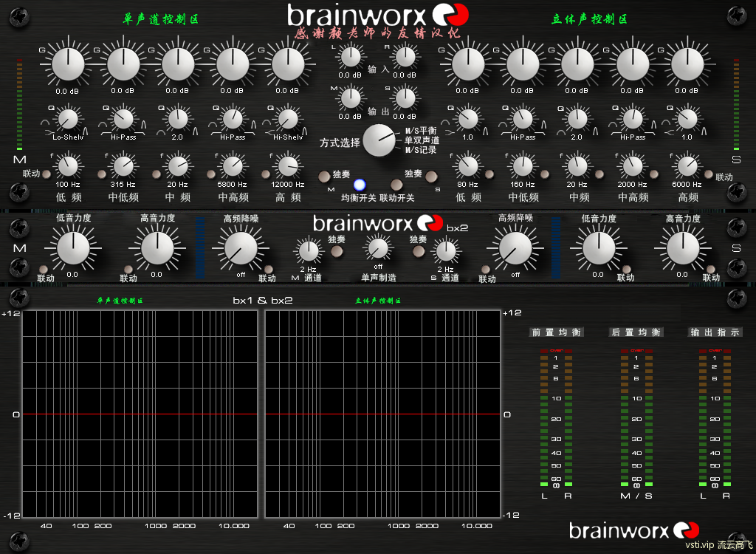Click the Hi-Pass Q knob above 5800 Hz
This screenshot has height=554, width=756.
(x=233, y=119)
